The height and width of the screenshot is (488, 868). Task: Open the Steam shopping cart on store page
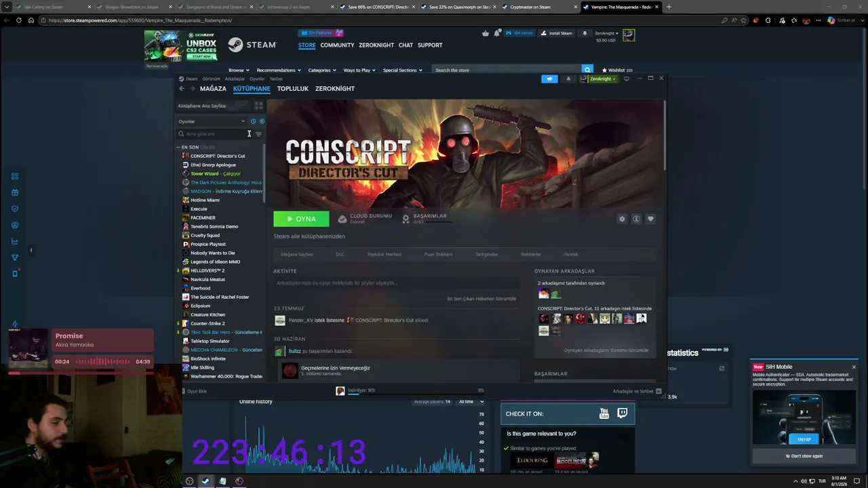tap(486, 33)
